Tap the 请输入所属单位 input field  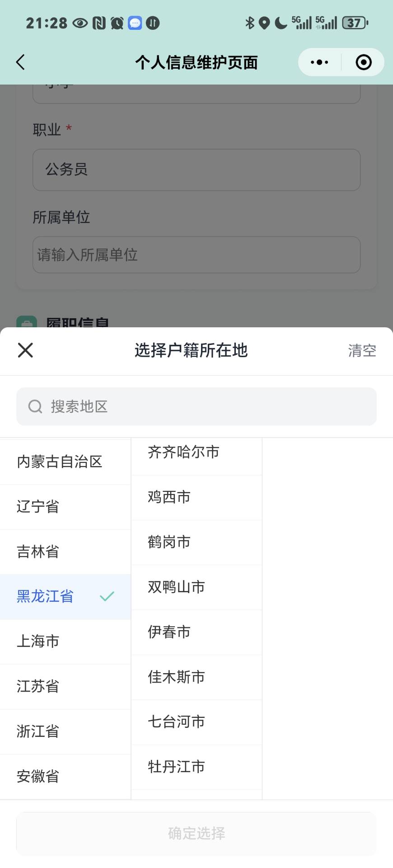pos(196,255)
